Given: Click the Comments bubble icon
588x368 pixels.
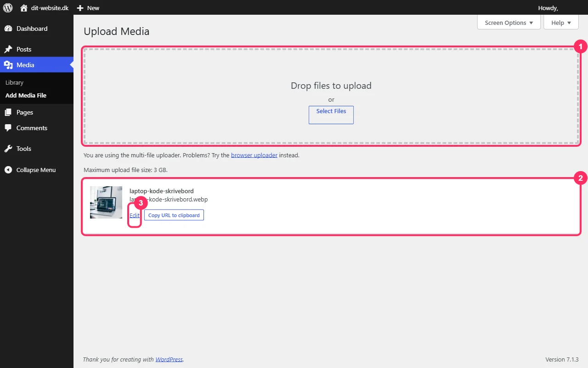Looking at the screenshot, I should (8, 128).
